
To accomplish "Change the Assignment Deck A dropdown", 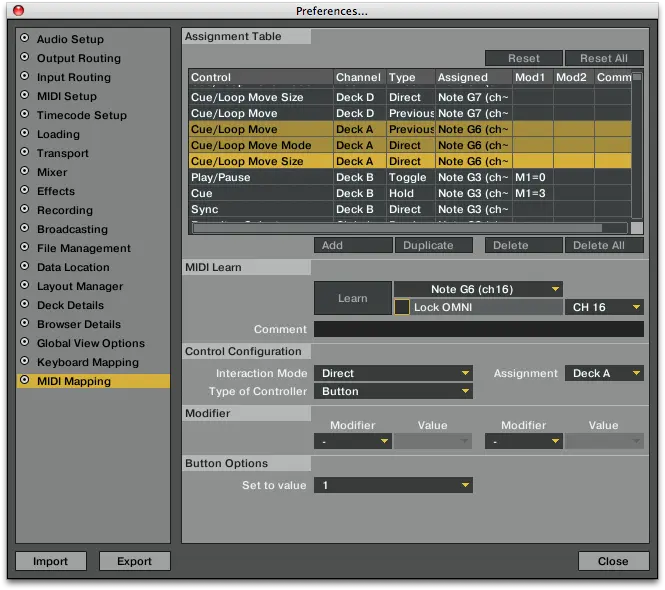I will pos(605,373).
